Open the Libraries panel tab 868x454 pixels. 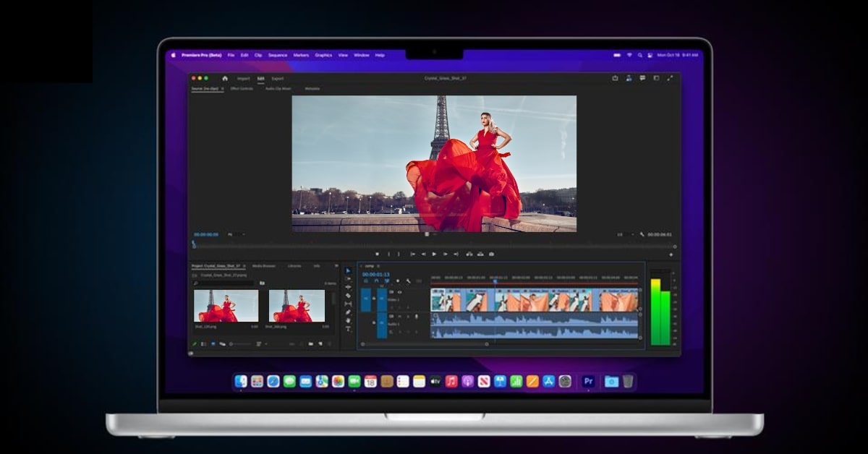pos(294,266)
